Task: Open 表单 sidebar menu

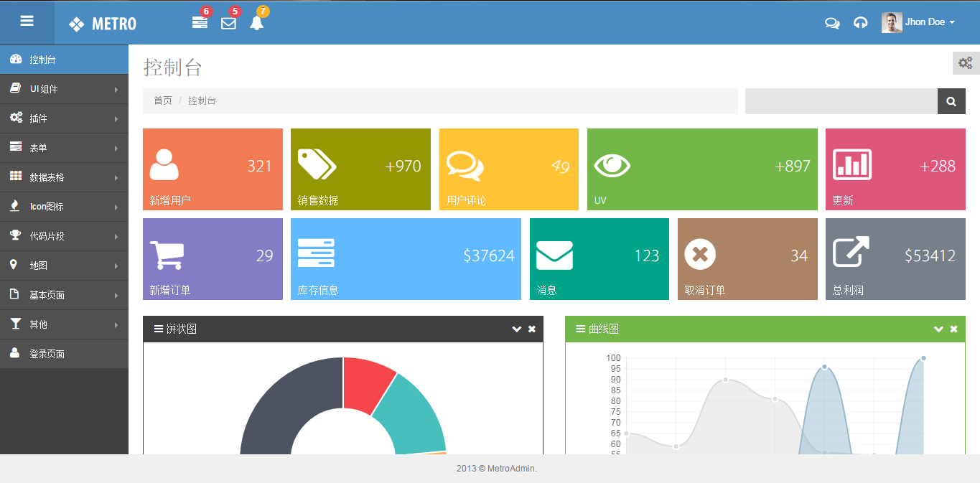Action: coord(64,148)
